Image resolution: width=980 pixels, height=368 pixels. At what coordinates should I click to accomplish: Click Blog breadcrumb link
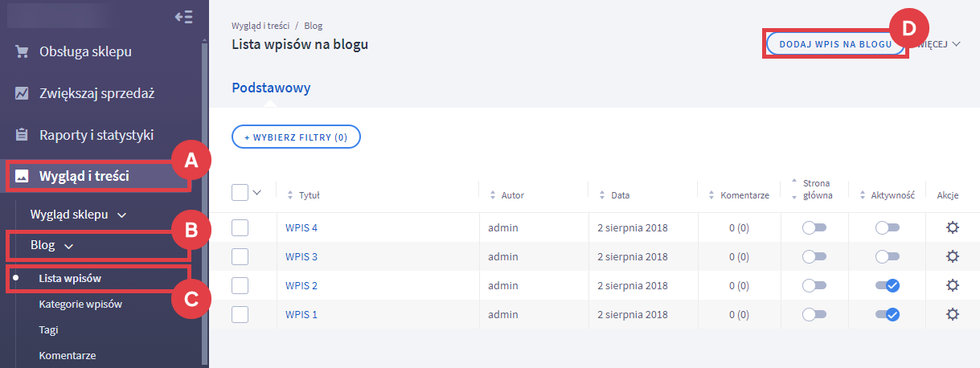[314, 26]
